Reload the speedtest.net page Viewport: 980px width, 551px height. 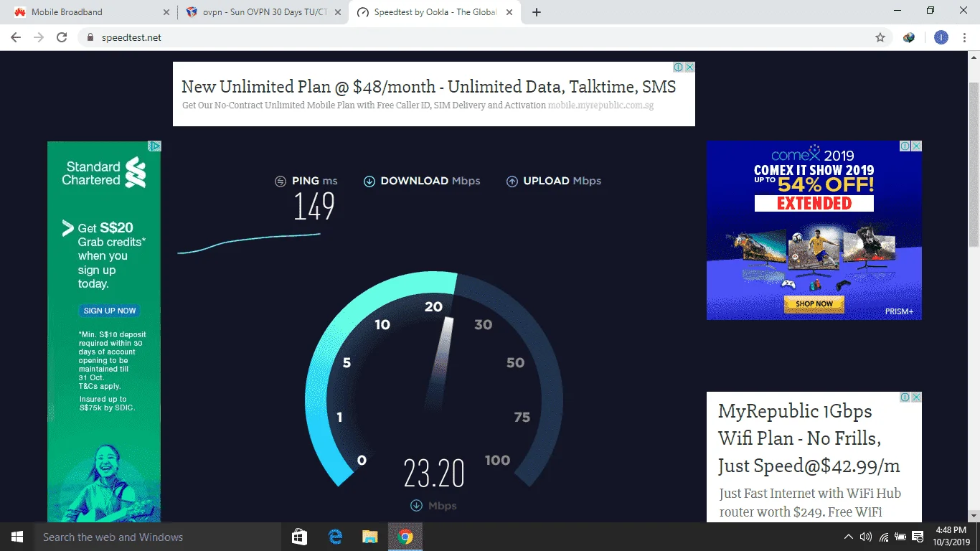(62, 38)
